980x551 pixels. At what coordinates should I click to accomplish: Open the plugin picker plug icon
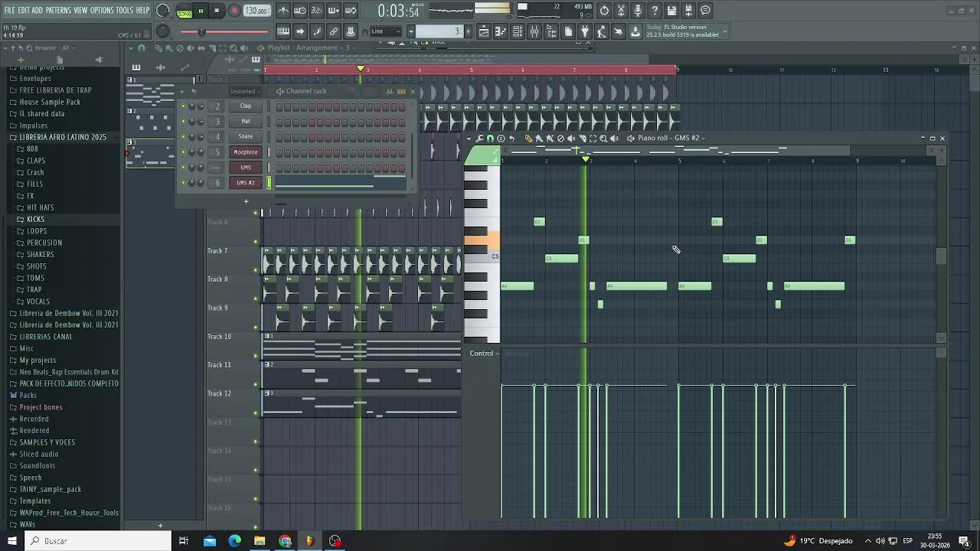click(x=585, y=31)
